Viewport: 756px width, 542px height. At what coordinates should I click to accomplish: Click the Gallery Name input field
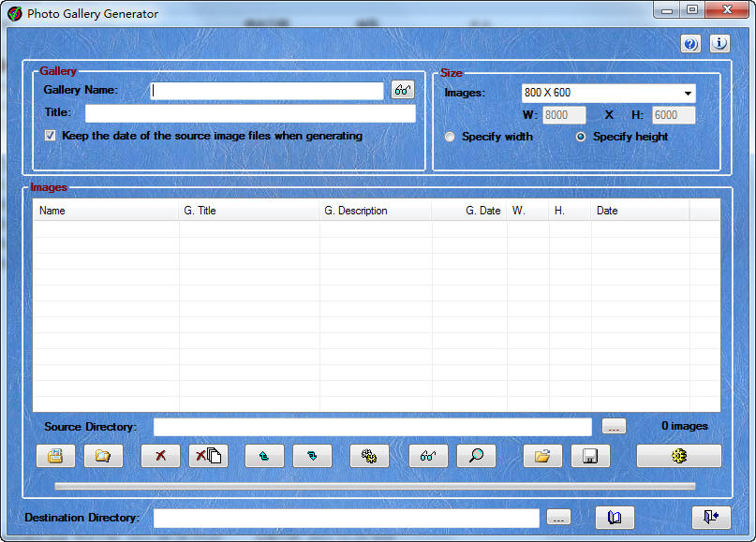(x=267, y=91)
